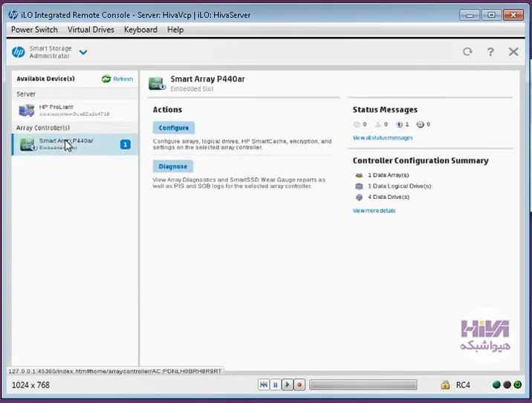Open the Virtual Drives menu
532x403 pixels.
tap(91, 30)
